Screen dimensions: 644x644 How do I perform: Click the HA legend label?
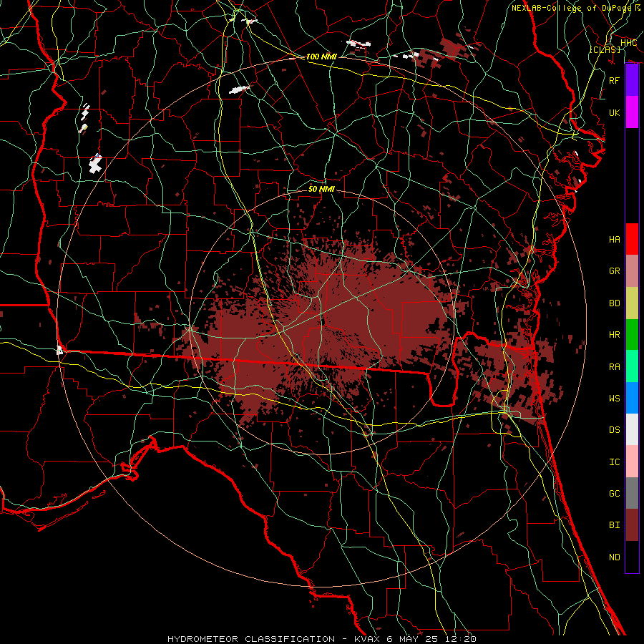coord(614,239)
